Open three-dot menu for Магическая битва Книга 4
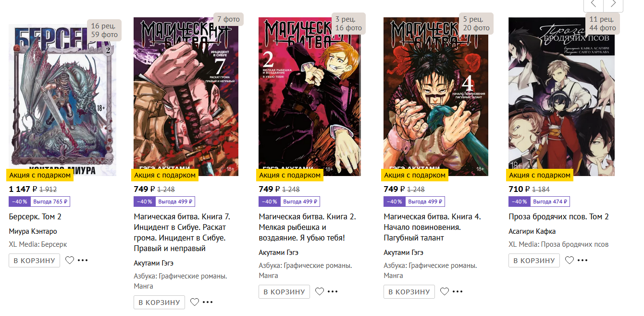The image size is (644, 316). pyautogui.click(x=458, y=291)
